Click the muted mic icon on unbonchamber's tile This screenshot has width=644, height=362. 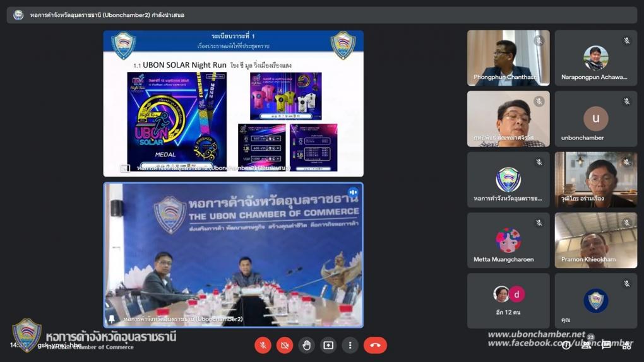(x=627, y=101)
